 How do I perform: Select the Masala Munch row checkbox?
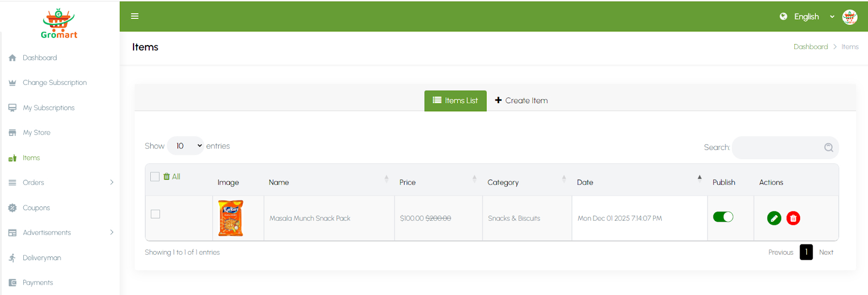coord(156,214)
